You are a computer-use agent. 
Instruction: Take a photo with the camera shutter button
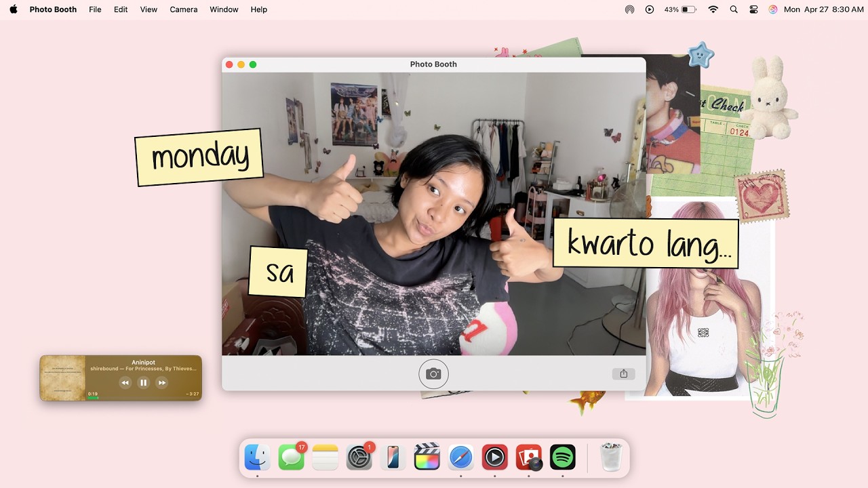pos(433,374)
